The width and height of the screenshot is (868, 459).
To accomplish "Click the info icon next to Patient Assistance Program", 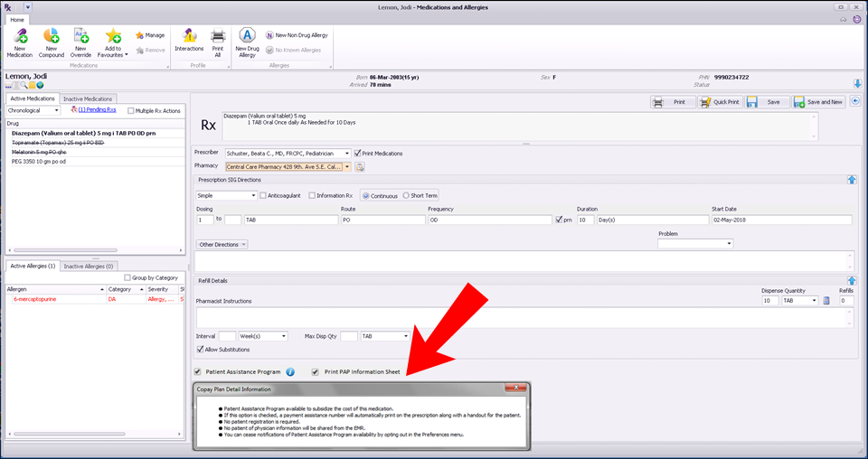I will (290, 371).
